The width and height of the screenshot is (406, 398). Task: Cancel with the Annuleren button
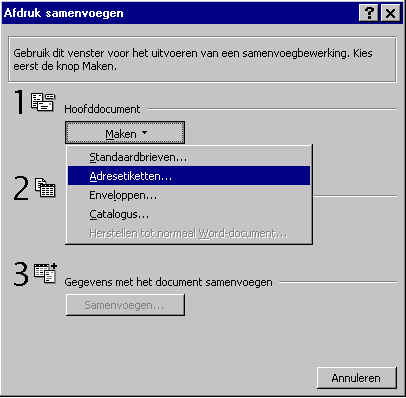coord(357,378)
